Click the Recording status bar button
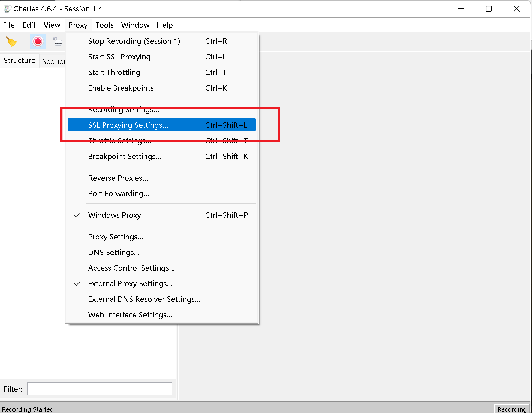The image size is (532, 413). [x=512, y=409]
